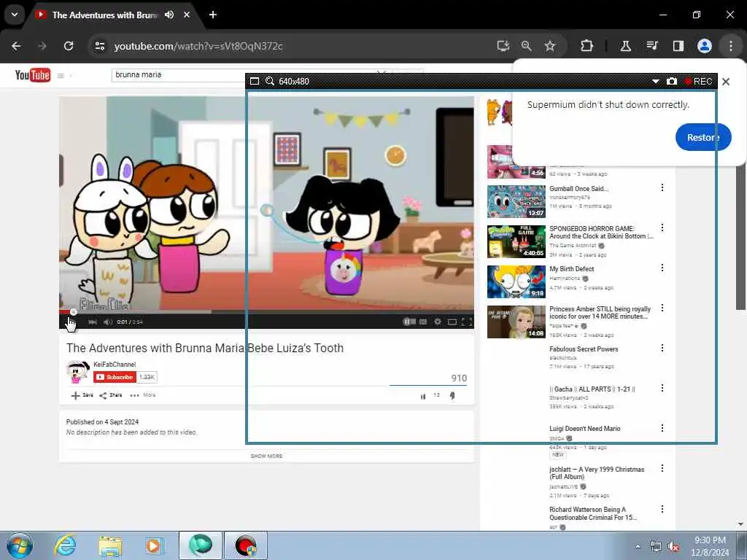Save the video with the plus button

click(x=82, y=395)
